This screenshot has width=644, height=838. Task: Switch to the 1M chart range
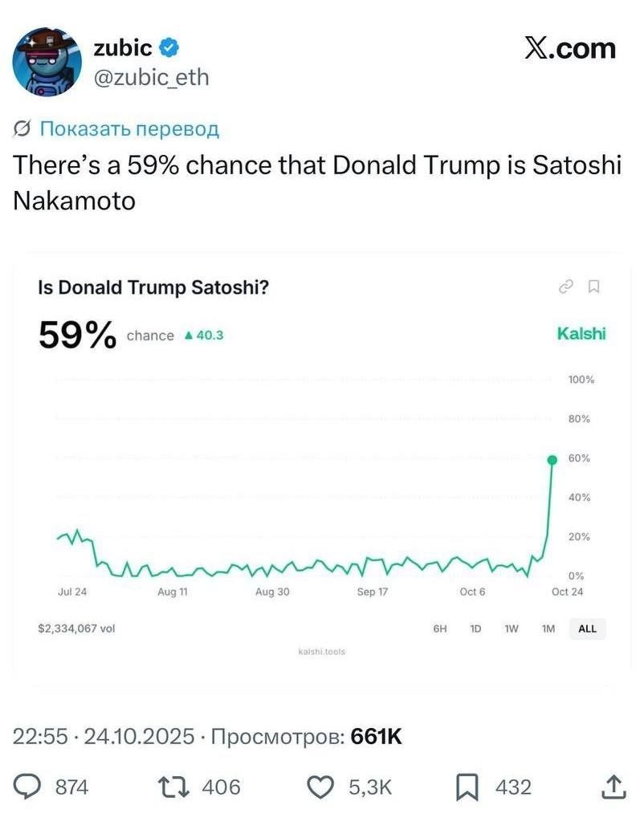(548, 629)
